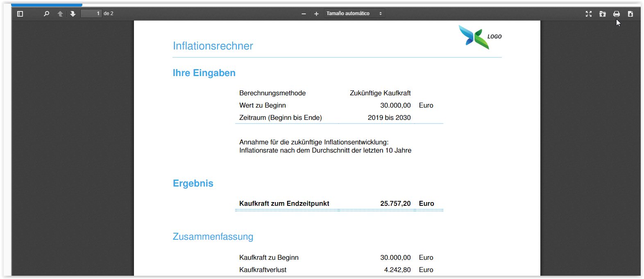Viewport: 644px width, 279px height.
Task: Zoom in with the plus button
Action: pyautogui.click(x=316, y=14)
